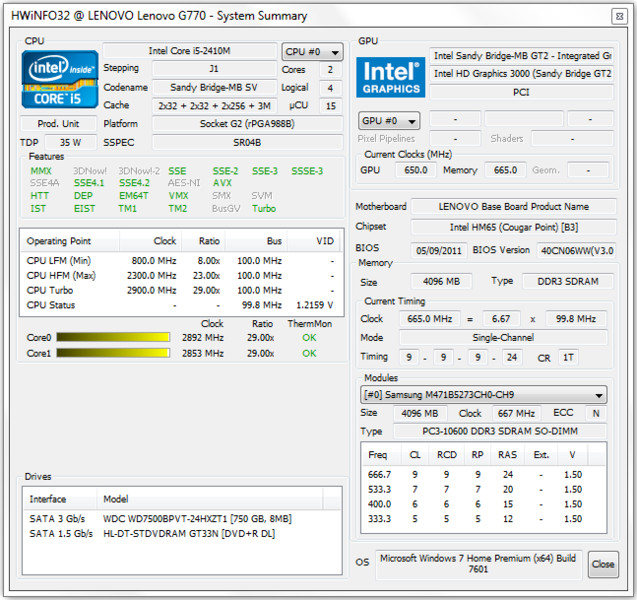Click the Intel Core i5 logo
Viewport: 637px width, 600px height.
tap(60, 79)
